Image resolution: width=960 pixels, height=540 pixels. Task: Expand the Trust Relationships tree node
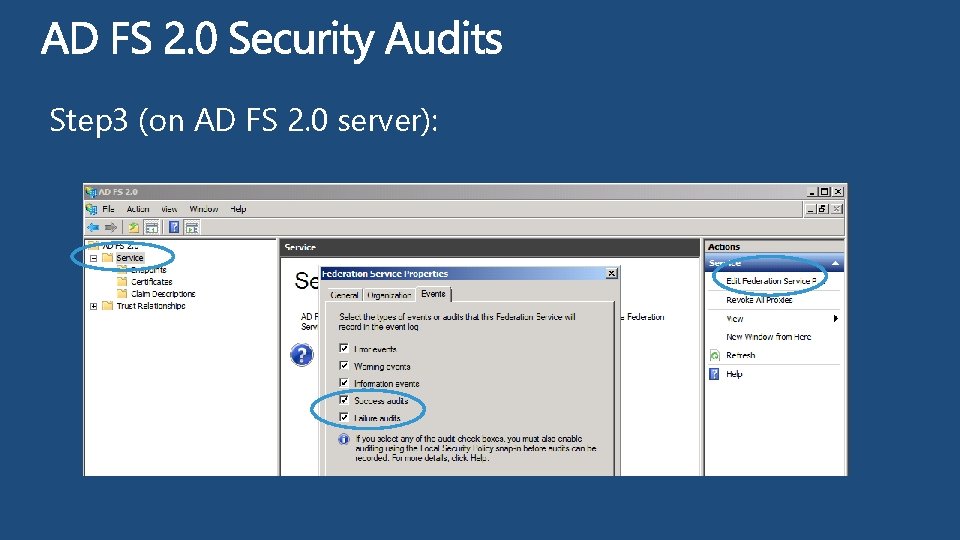[x=94, y=306]
